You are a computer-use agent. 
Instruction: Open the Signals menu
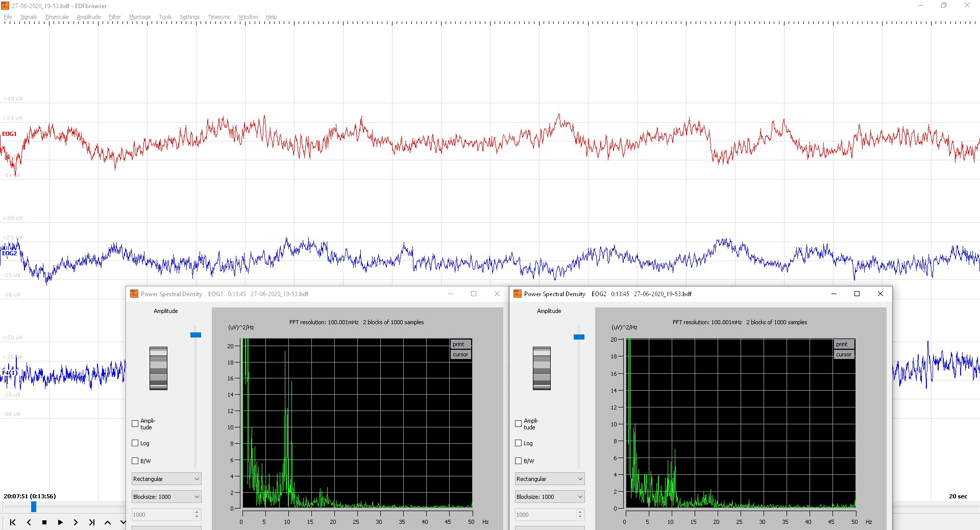click(29, 17)
